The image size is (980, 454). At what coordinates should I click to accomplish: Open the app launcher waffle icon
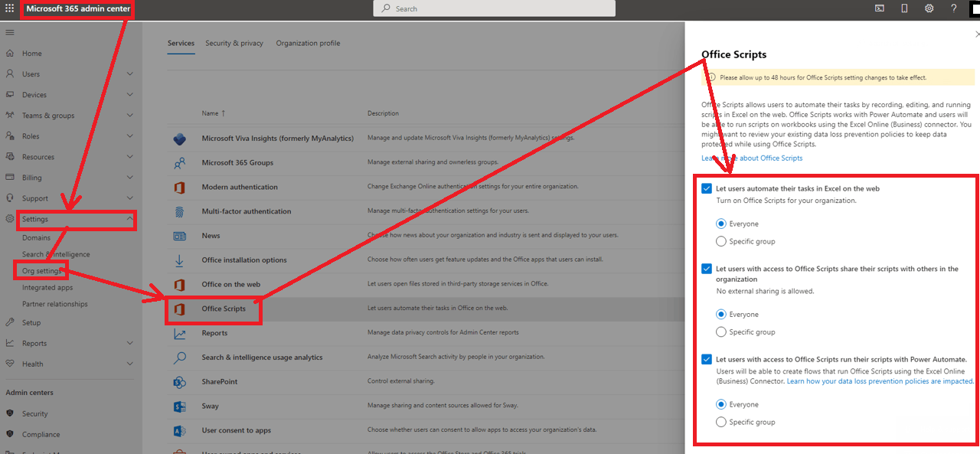10,8
